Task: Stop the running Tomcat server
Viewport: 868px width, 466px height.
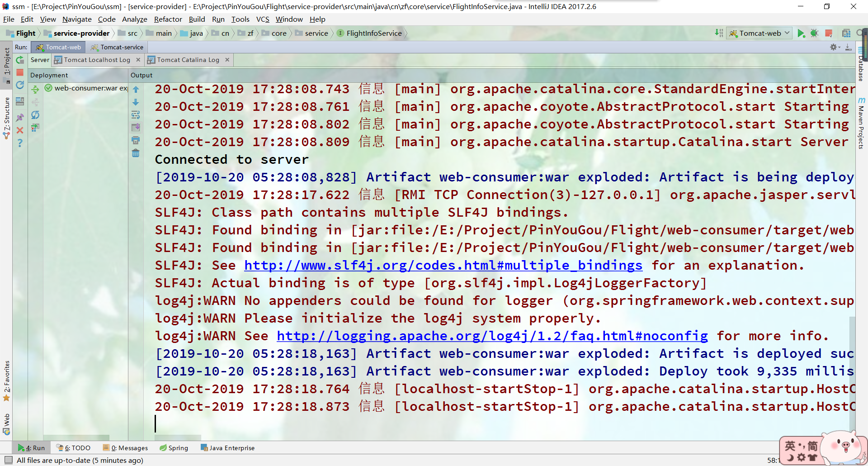Action: 20,72
